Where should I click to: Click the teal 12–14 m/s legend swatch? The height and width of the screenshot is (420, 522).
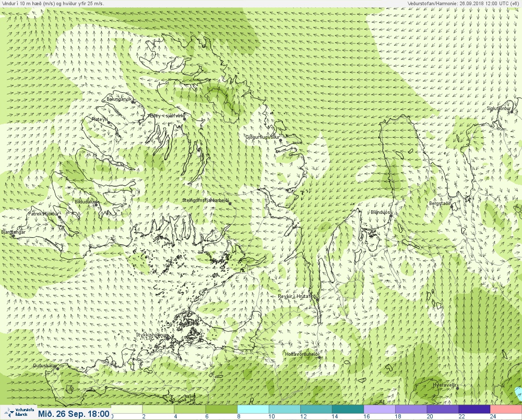316,409
